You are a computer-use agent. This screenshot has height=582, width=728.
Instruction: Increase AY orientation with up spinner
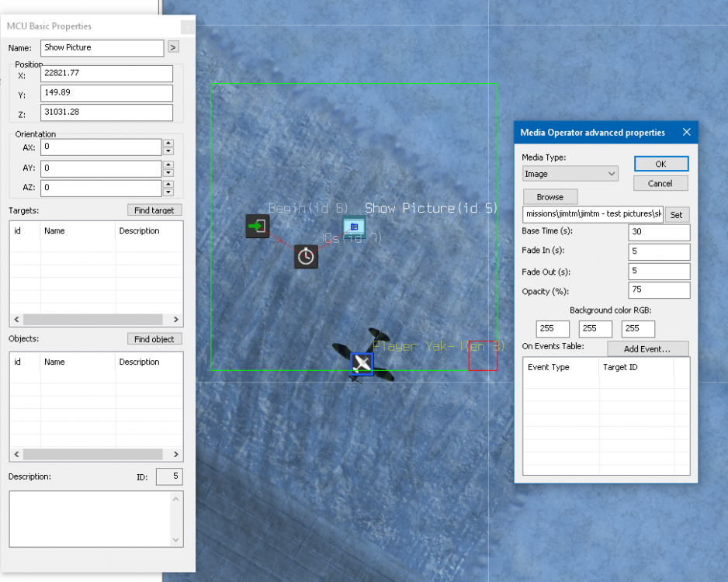[x=168, y=164]
